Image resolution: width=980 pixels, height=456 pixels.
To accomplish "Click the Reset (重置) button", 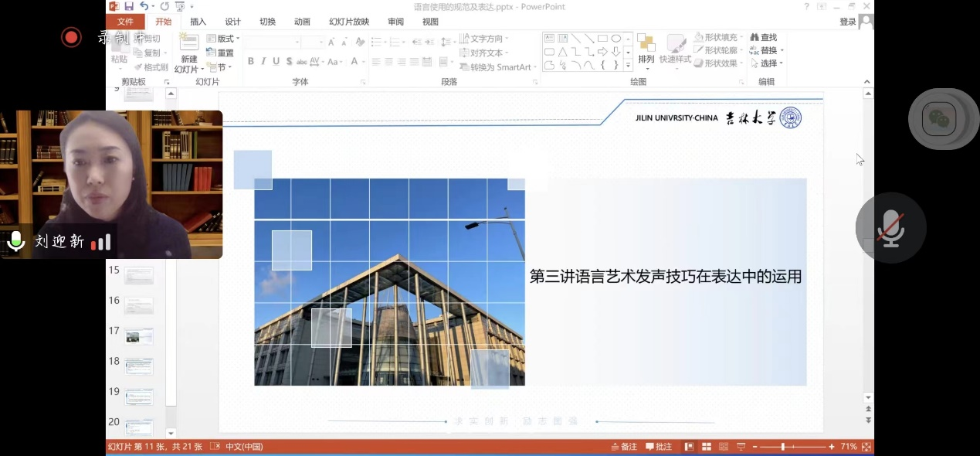I will coord(220,53).
